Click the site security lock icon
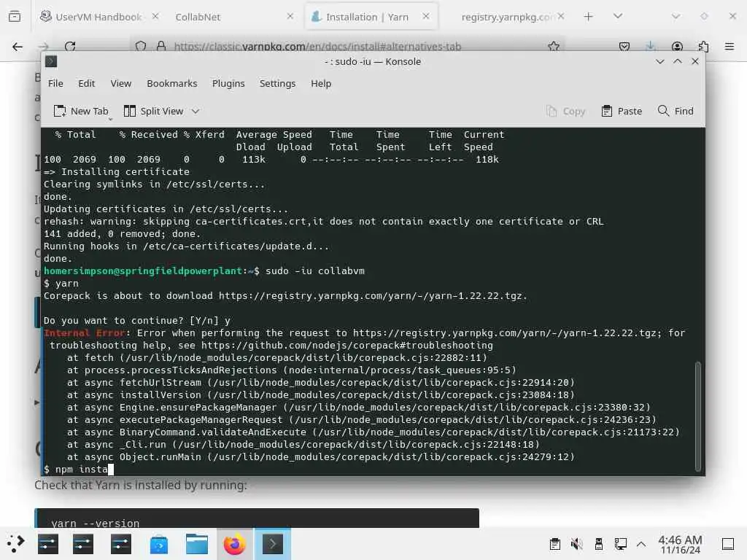Image resolution: width=747 pixels, height=560 pixels. 161,46
